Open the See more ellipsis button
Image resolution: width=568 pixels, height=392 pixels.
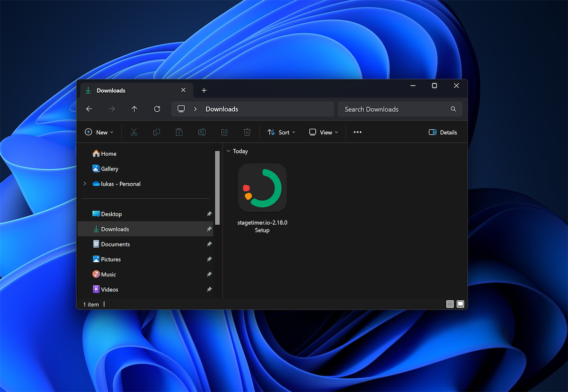click(x=357, y=132)
